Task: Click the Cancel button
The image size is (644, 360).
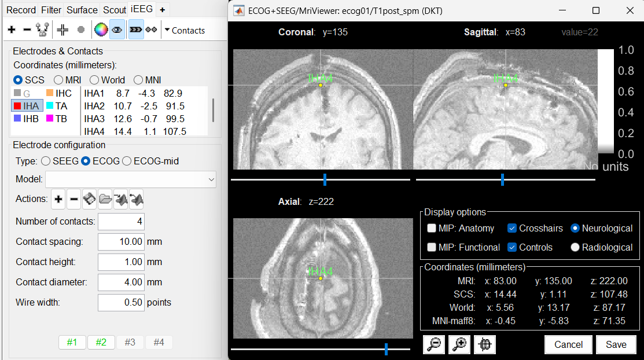Action: click(568, 344)
